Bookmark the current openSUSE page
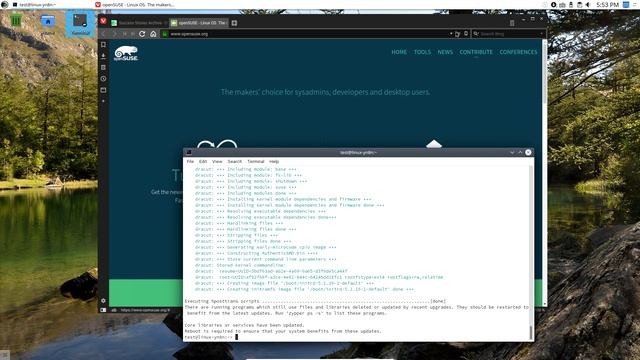This screenshot has height=360, width=640. (466, 34)
